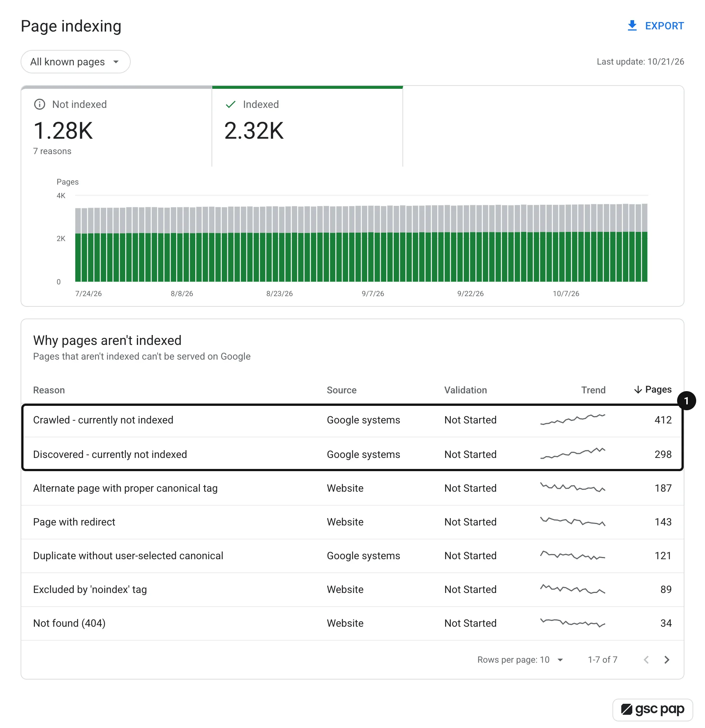Open the All known pages dropdown
705x728 pixels.
(75, 62)
